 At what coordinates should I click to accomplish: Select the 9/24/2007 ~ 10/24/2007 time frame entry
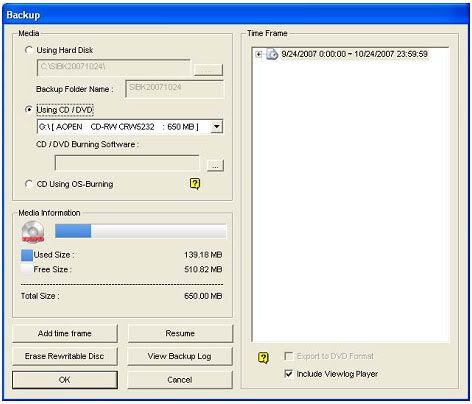coord(354,54)
